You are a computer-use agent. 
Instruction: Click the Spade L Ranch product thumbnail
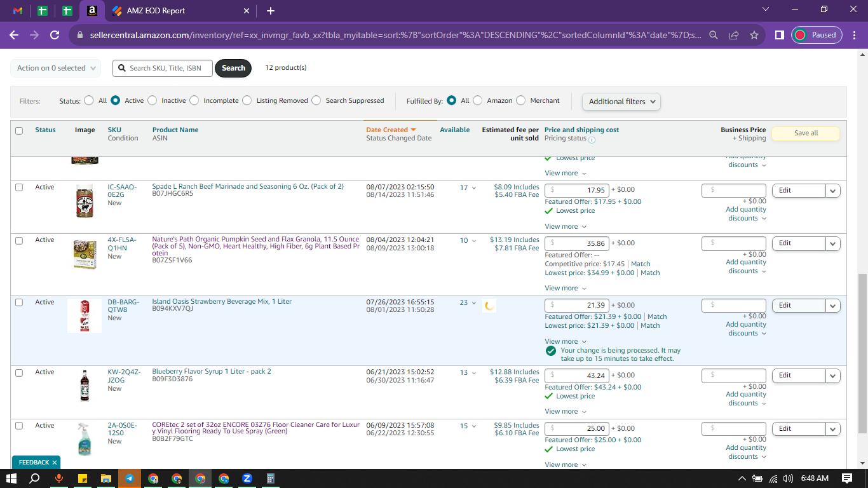click(x=85, y=201)
